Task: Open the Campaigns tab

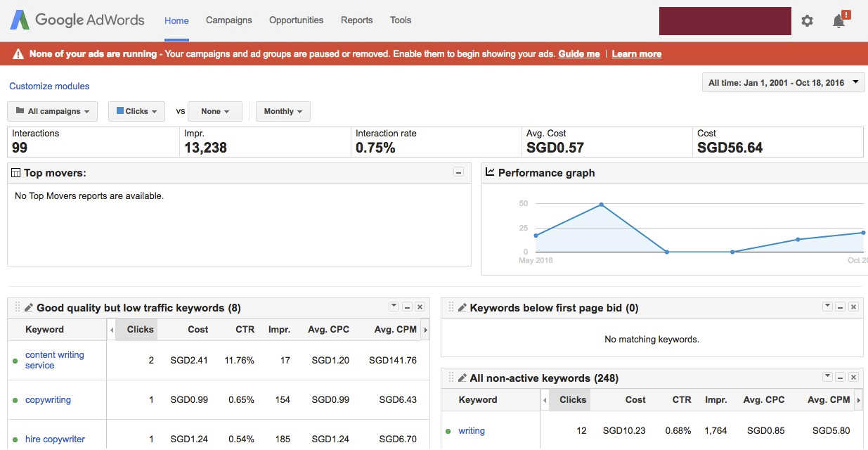Action: (x=229, y=20)
